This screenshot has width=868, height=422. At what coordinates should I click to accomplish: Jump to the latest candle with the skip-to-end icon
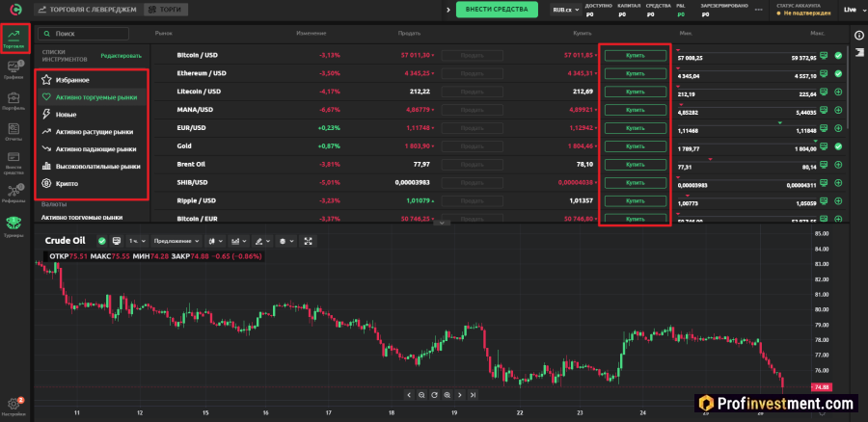[473, 395]
